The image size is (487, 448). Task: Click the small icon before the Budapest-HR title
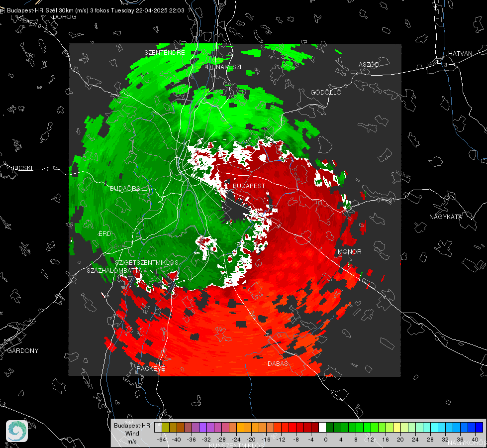coord(2,10)
